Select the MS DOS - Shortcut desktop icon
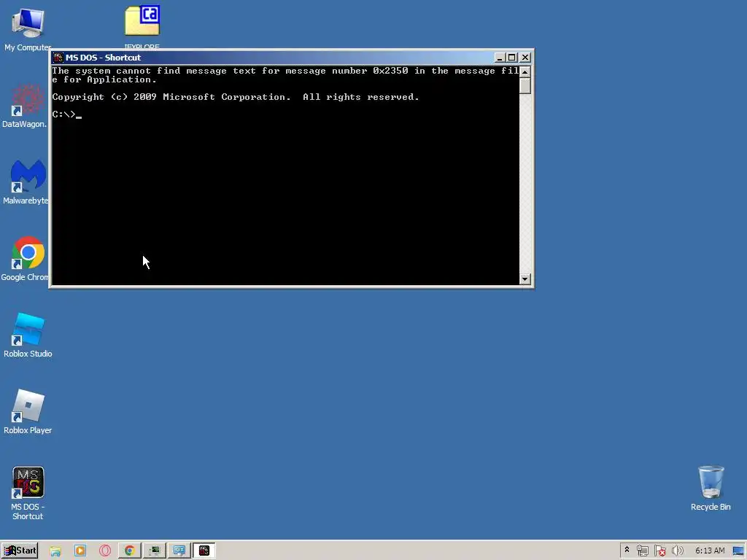Viewport: 747px width, 560px height. click(x=28, y=494)
